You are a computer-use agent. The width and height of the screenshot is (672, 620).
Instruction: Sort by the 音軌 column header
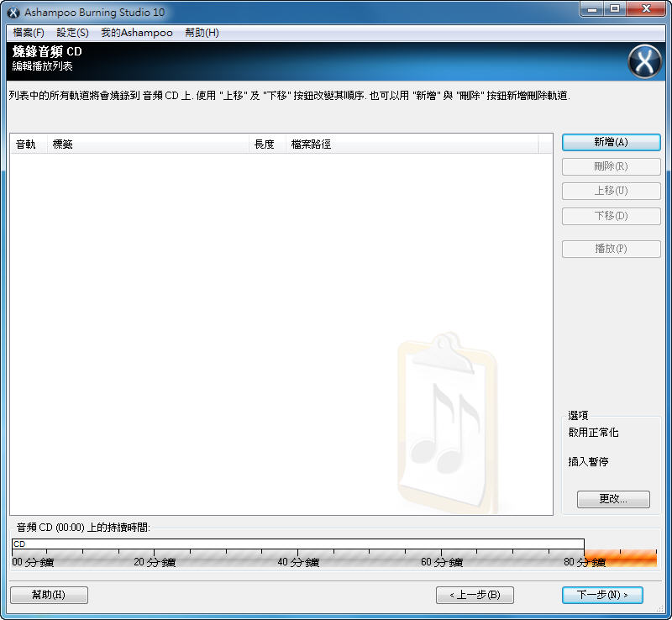pos(29,144)
